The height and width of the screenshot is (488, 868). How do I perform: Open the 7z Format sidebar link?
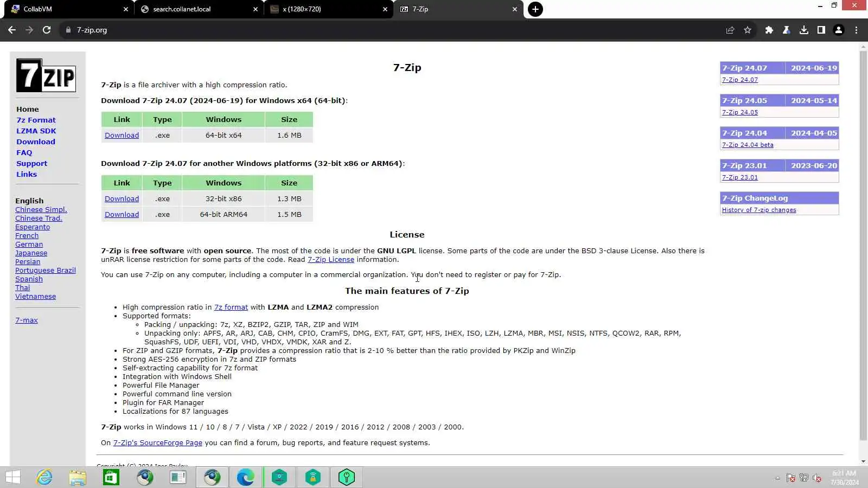[36, 120]
